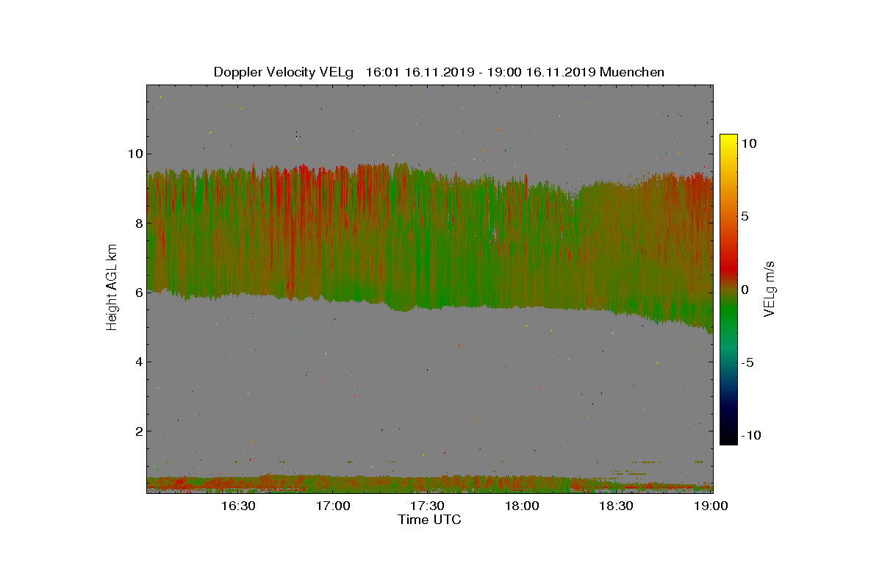Click the height tick label 8

point(137,223)
